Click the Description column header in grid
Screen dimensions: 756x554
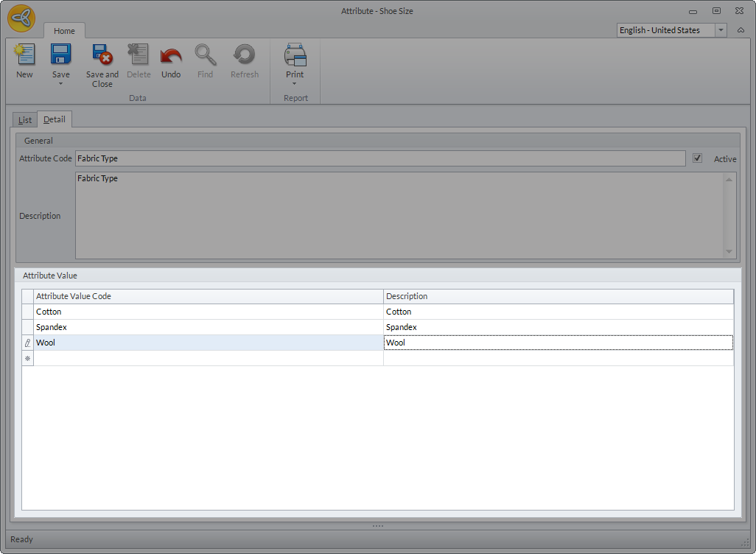tap(558, 296)
